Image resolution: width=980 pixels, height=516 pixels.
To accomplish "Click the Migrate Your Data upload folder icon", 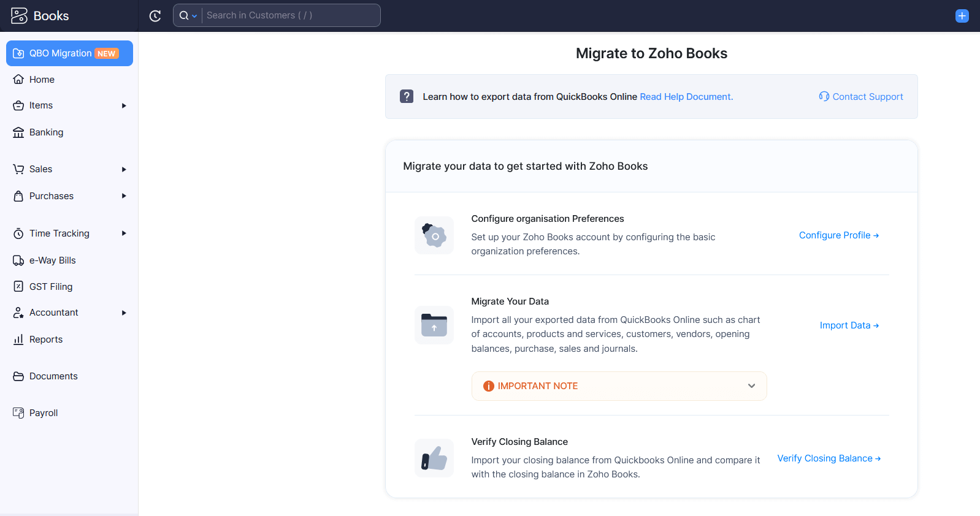I will 434,325.
